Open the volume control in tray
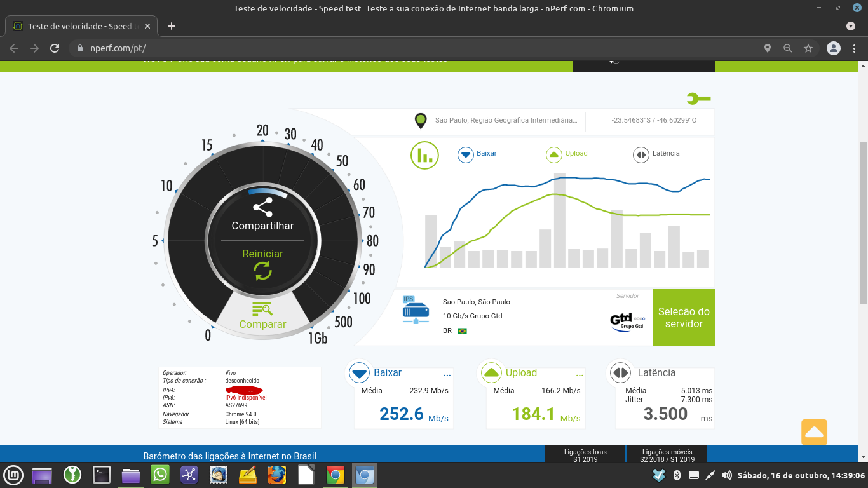868x488 pixels. [x=726, y=475]
